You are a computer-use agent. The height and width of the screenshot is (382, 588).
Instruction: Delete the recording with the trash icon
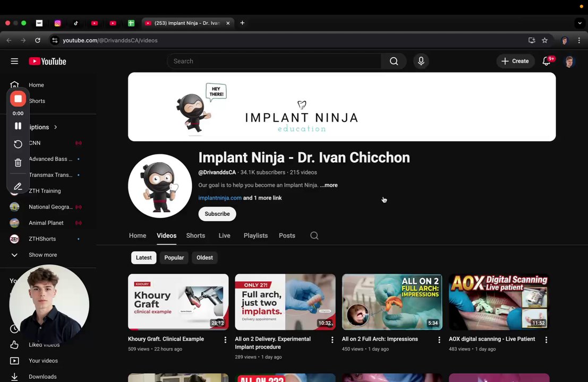tap(18, 162)
